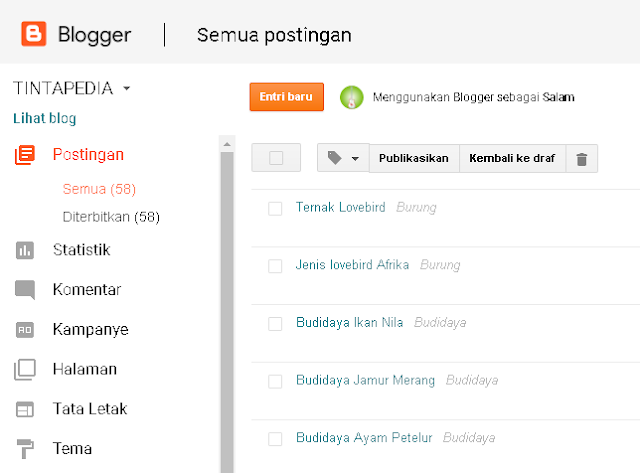Tick the checkbox beside Ternak Lovebird
Image resolution: width=640 pixels, height=473 pixels.
[275, 209]
